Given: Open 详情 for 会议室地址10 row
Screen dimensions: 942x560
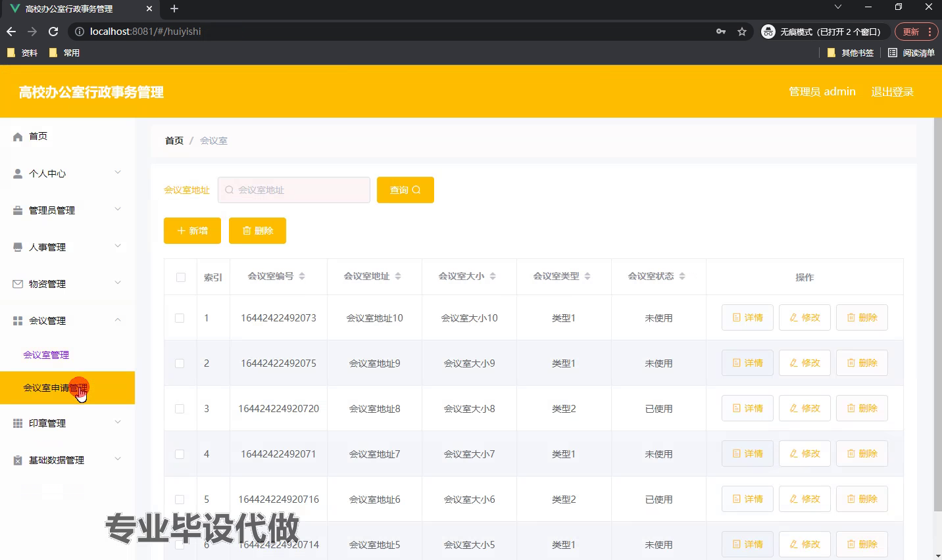Looking at the screenshot, I should click(747, 317).
